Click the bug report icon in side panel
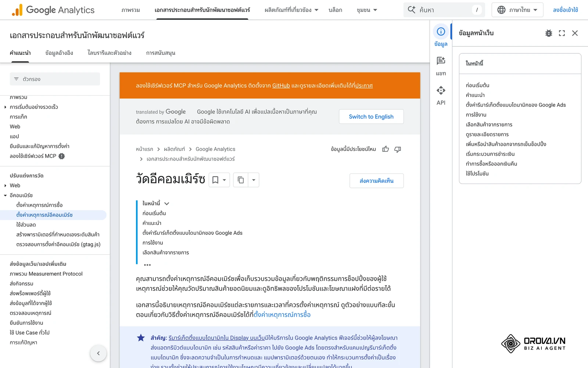588x368 pixels. click(549, 33)
